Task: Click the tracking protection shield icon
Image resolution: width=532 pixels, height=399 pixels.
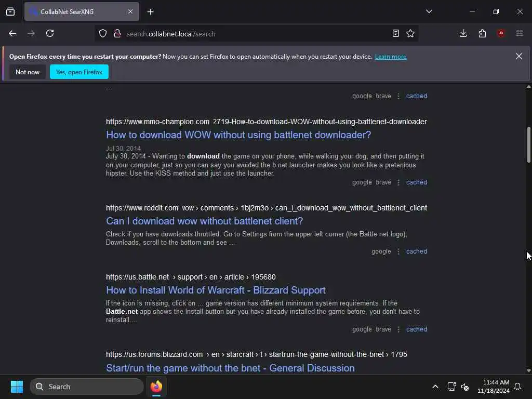Action: tap(103, 33)
